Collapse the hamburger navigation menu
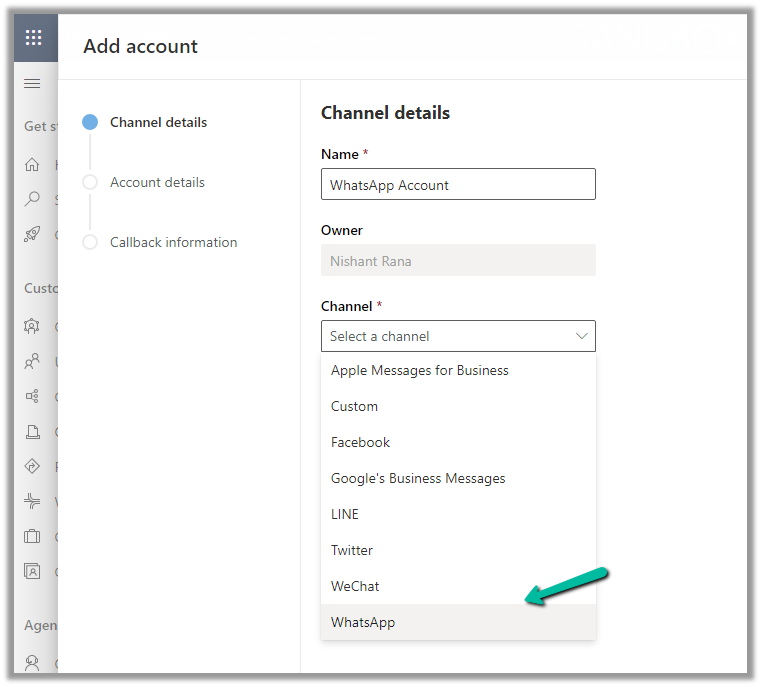The height and width of the screenshot is (687, 761). coord(33,83)
